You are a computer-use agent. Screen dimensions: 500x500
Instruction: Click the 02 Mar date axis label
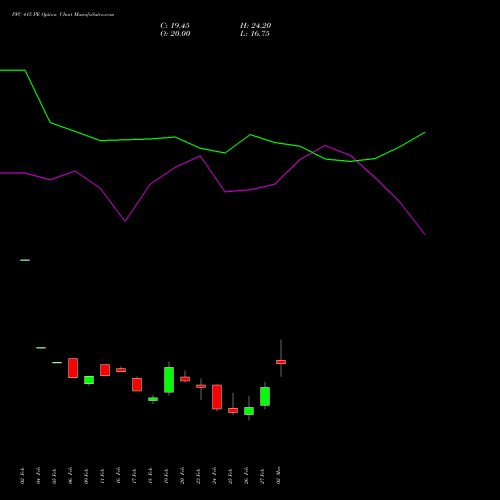coord(278,475)
